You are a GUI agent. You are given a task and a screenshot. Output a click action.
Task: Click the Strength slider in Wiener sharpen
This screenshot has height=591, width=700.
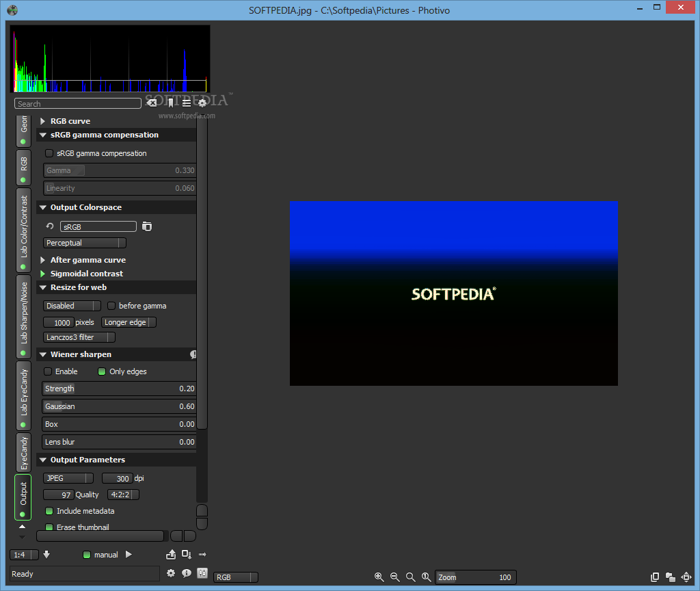pos(120,389)
